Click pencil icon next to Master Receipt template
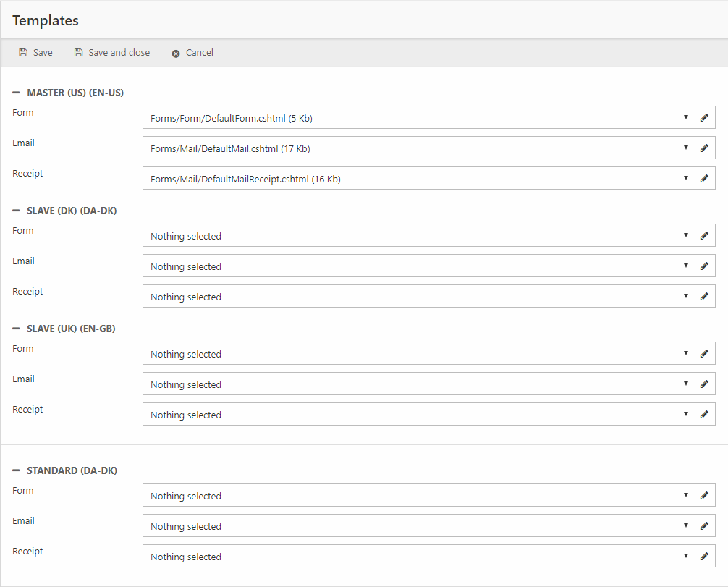Screen dimensions: 728x587 pos(704,178)
